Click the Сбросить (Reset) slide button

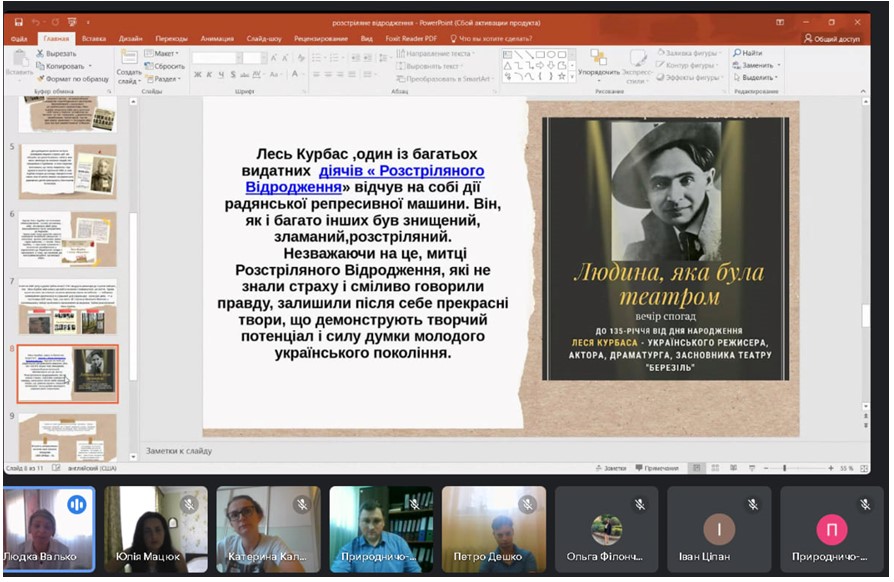pyautogui.click(x=165, y=66)
